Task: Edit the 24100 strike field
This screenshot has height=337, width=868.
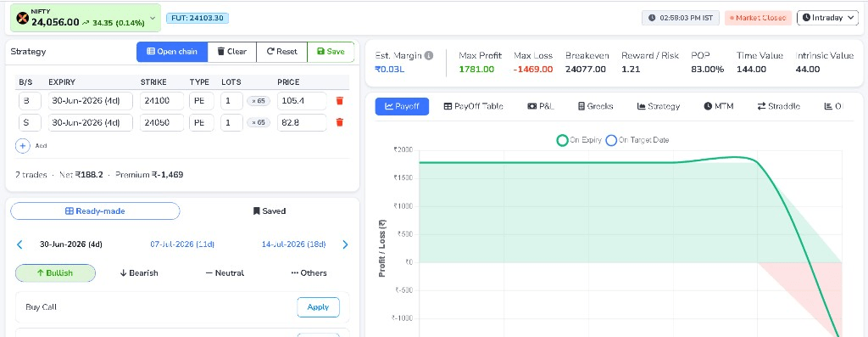Action: 162,101
